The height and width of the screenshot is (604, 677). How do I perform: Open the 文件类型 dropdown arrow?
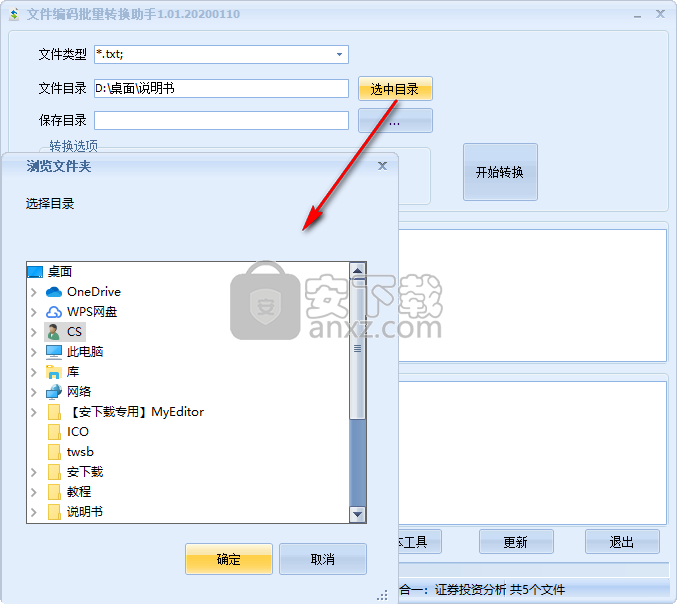[339, 54]
